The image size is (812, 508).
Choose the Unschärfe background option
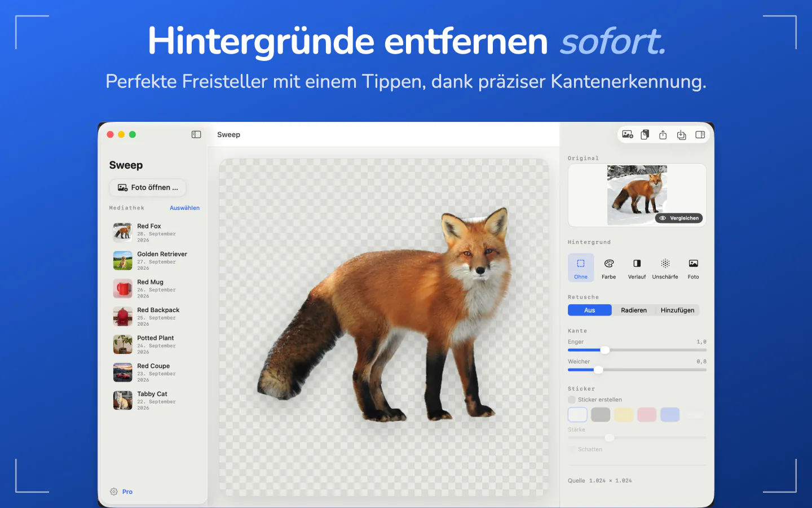[x=665, y=268]
